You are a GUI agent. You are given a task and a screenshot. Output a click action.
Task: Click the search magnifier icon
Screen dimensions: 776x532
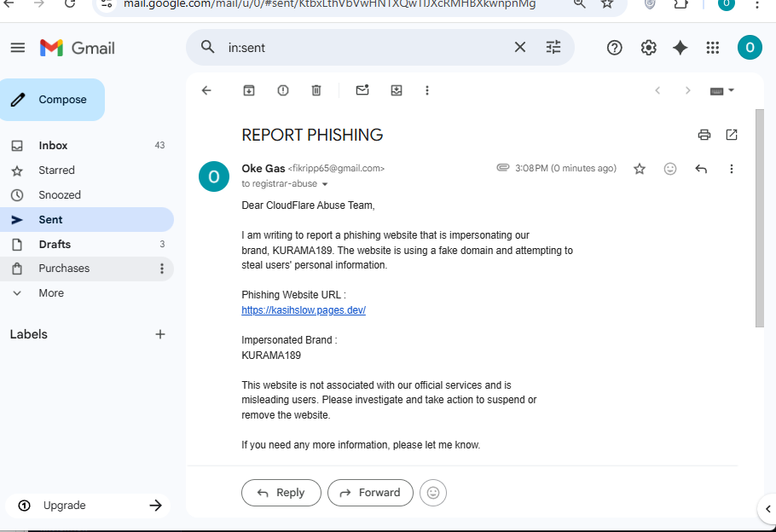208,48
